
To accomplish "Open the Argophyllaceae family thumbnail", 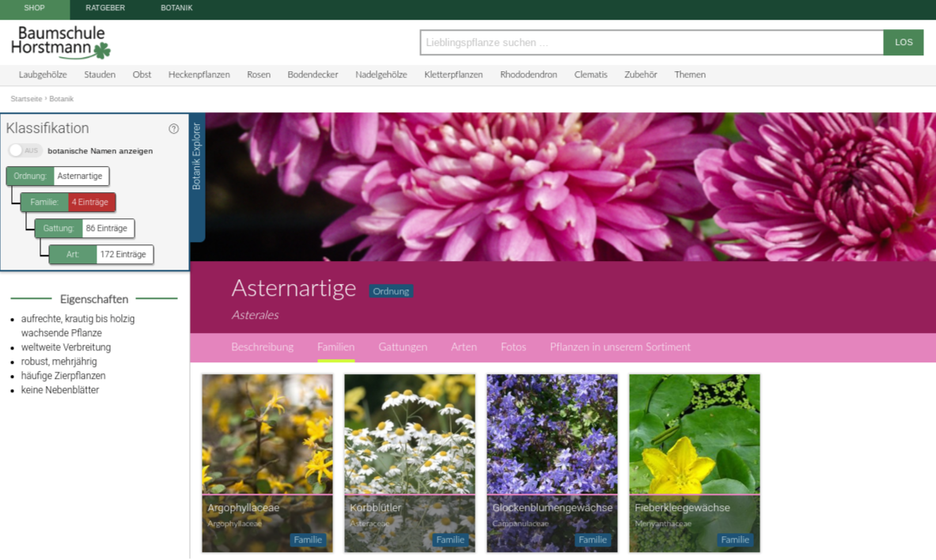I will (267, 463).
